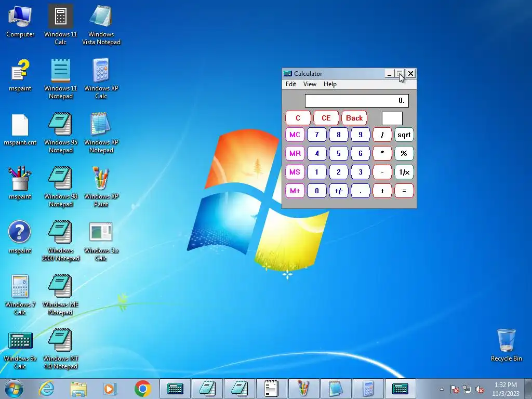
Task: Switch to Windows XP Paint taskbar button
Action: pos(303,389)
